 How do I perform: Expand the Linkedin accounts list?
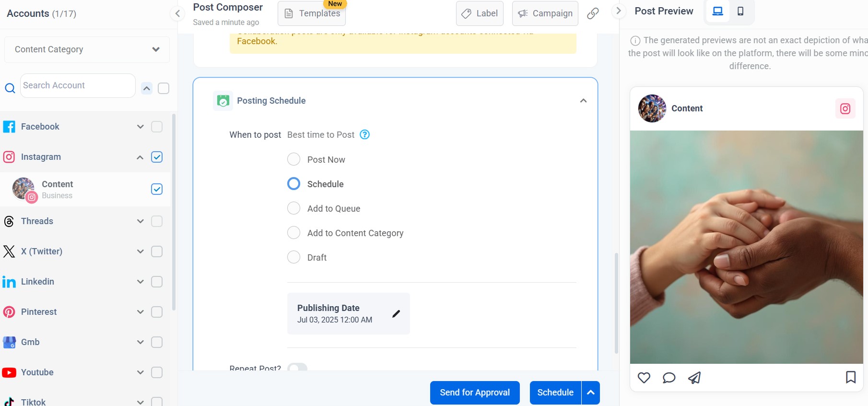click(140, 282)
